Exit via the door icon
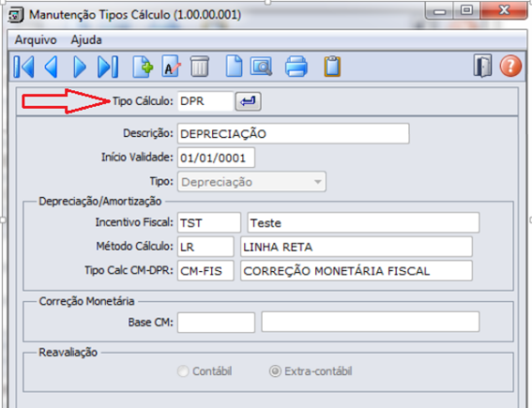532x408 pixels. (483, 66)
